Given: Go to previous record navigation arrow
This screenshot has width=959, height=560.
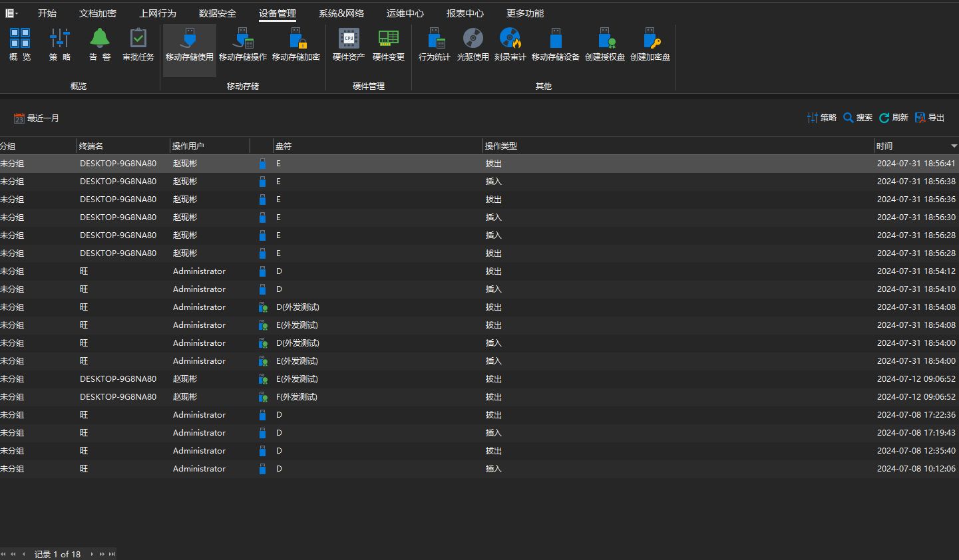Looking at the screenshot, I should 24,554.
